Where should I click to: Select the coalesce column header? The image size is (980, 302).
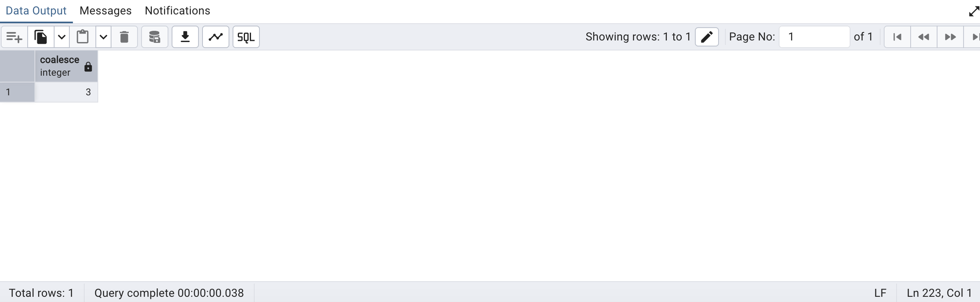60,66
